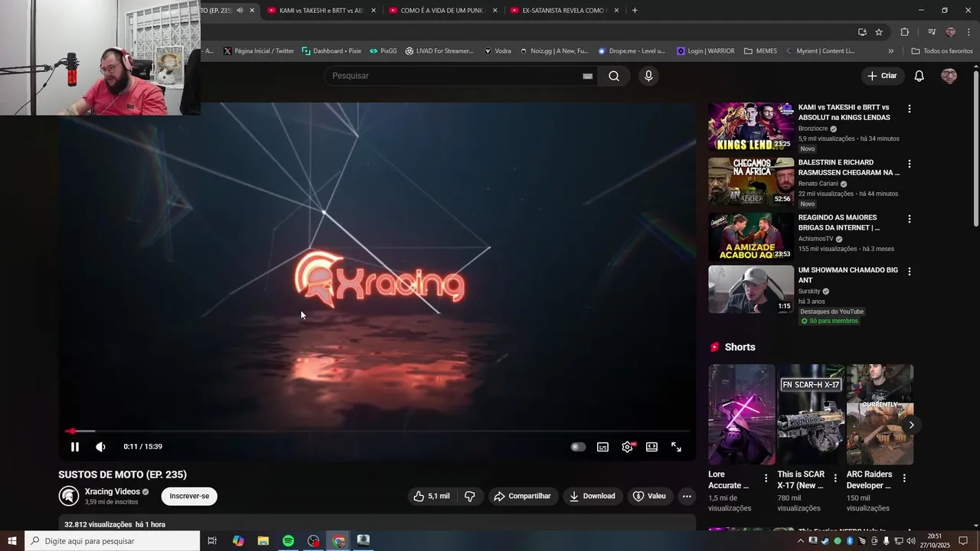Image resolution: width=980 pixels, height=551 pixels.
Task: Open Task View on taskbar
Action: (212, 541)
